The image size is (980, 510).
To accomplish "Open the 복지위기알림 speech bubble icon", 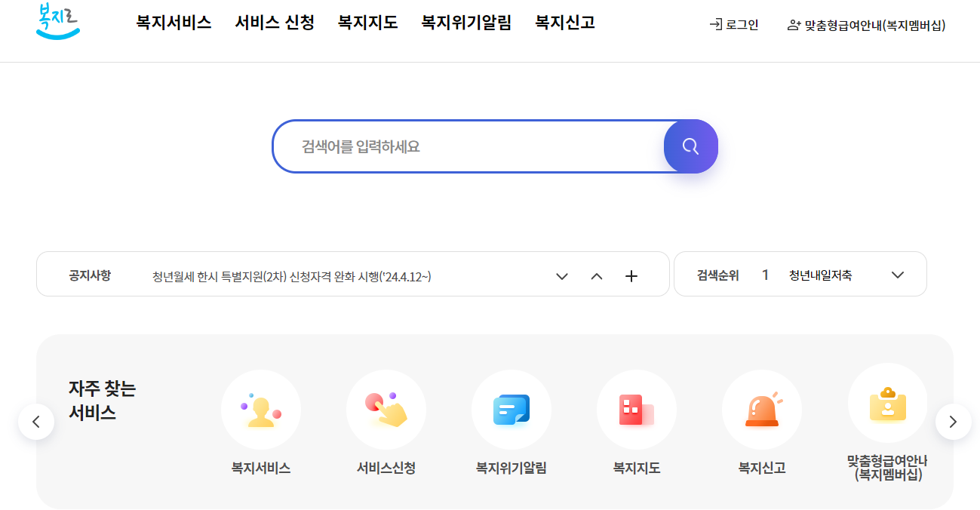I will point(512,409).
